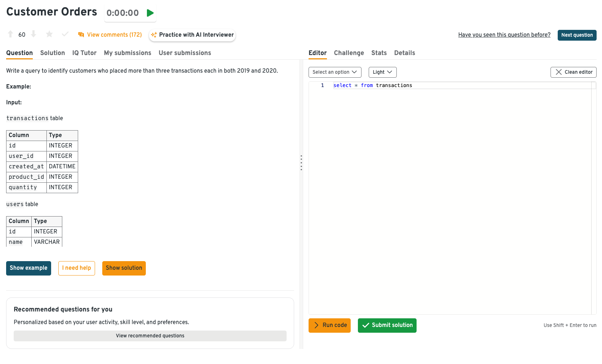Viewport: 602px width, 364px height.
Task: Bookmark the question with the star icon
Action: tap(49, 34)
